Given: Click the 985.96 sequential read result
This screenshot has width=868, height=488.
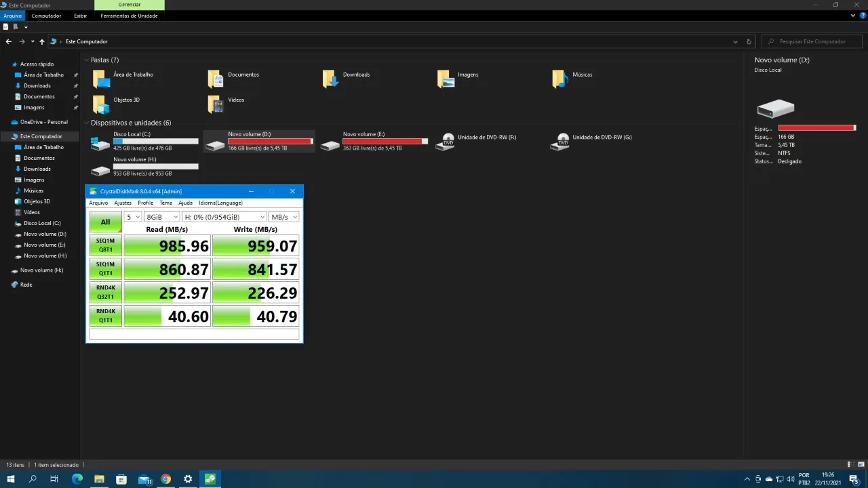Looking at the screenshot, I should [x=167, y=245].
